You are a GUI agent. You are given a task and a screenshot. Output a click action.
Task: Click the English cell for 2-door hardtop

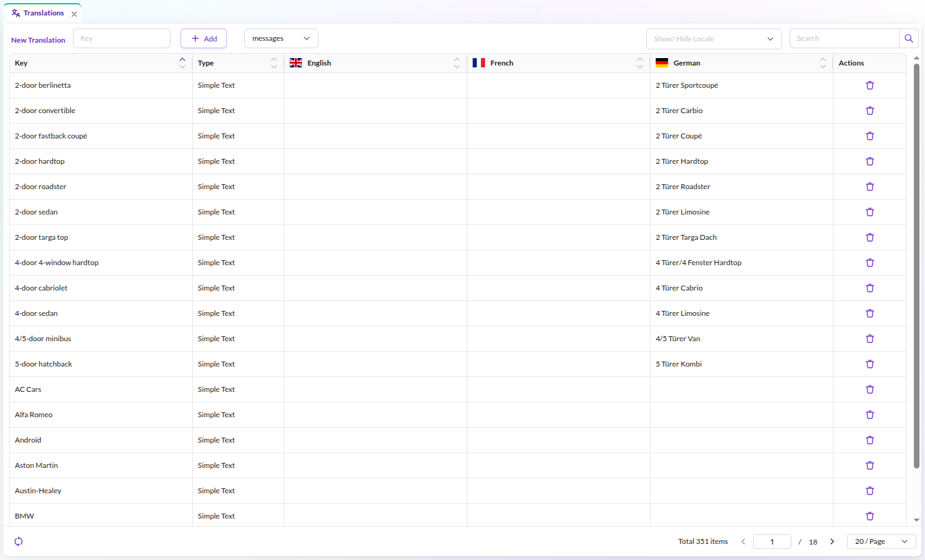[375, 161]
